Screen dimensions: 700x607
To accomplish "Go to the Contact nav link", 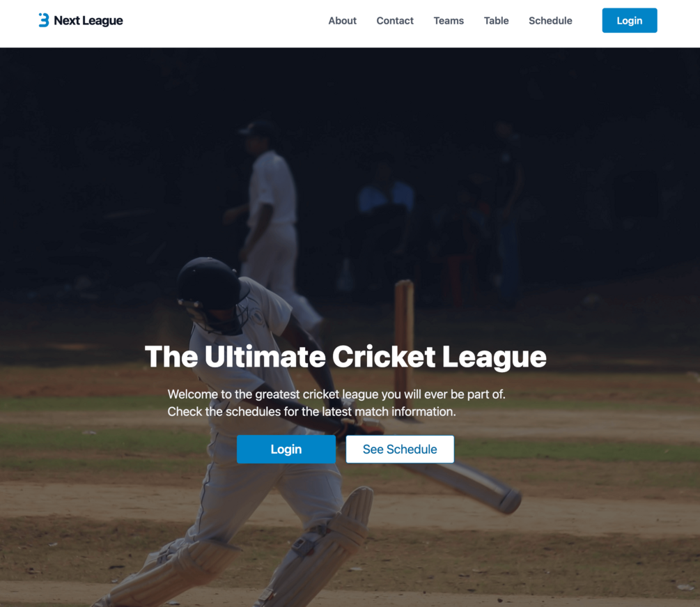I will (395, 20).
